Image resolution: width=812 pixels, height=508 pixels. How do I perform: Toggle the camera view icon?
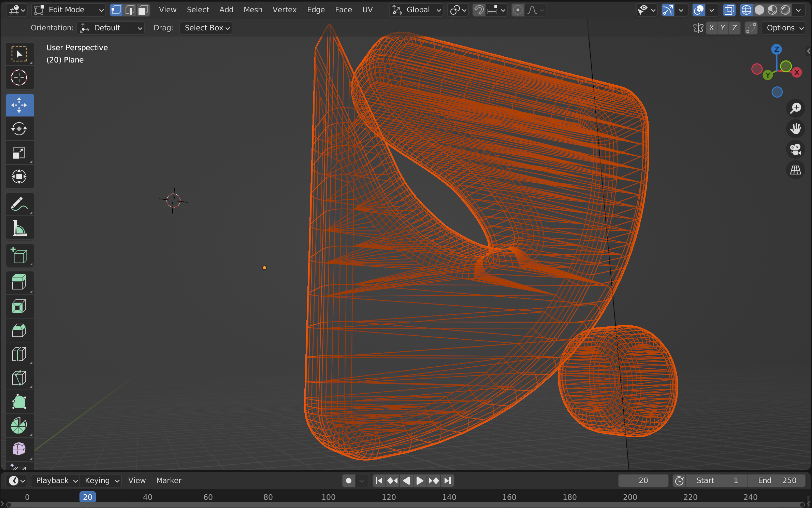796,149
